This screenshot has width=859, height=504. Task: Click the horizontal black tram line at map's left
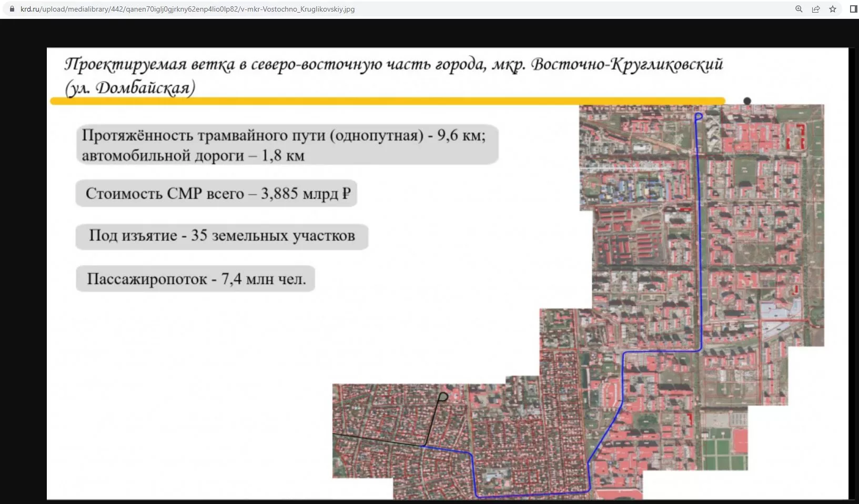click(376, 440)
